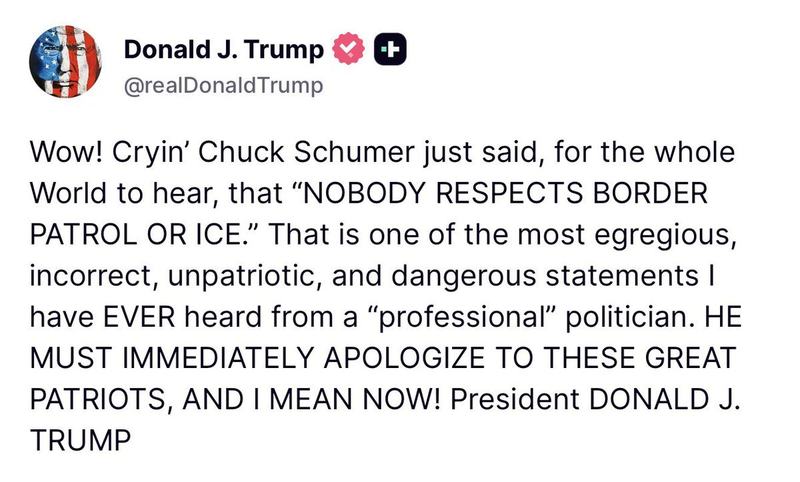Open the Donald J. Trump display name

(223, 49)
